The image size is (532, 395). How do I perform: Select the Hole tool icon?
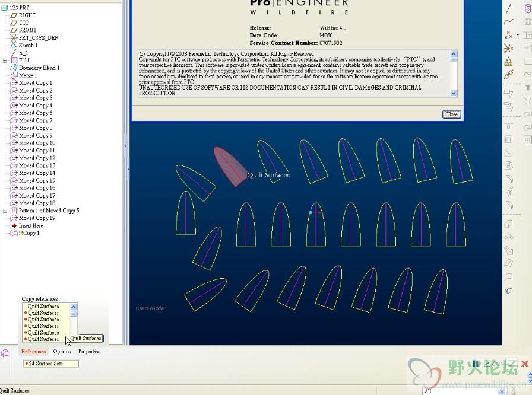click(508, 126)
